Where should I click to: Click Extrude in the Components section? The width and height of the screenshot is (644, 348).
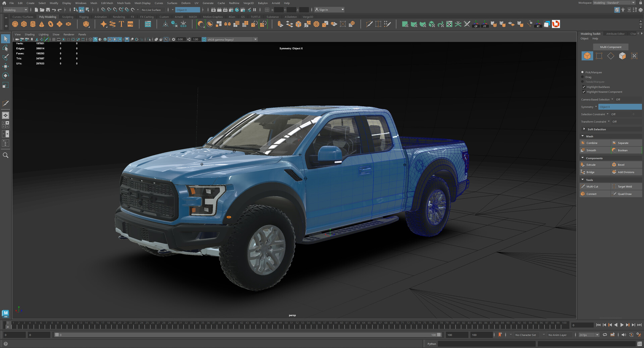coord(591,165)
